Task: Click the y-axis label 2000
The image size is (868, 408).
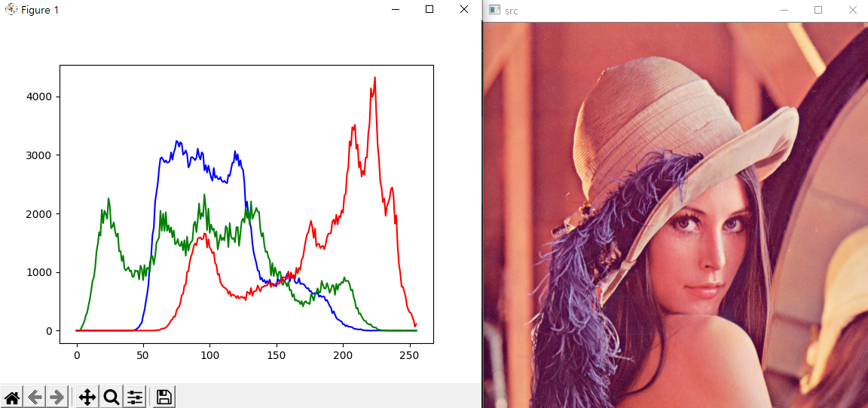Action: (39, 214)
